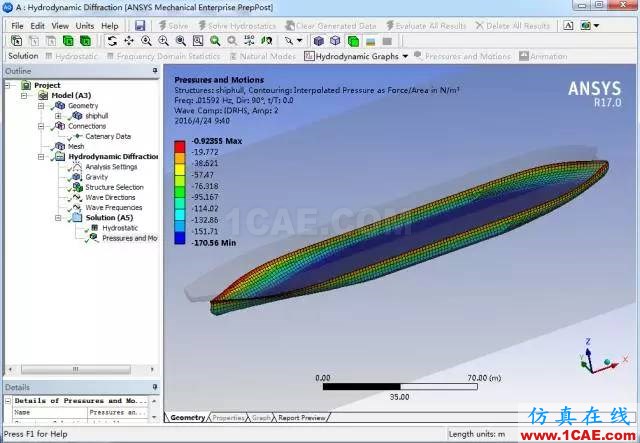640x443 pixels.
Task: Set the view to ISO orientation
Action: click(249, 41)
